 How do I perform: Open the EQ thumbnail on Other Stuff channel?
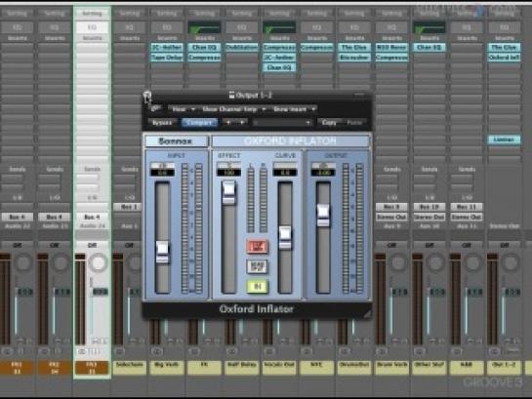tap(429, 27)
